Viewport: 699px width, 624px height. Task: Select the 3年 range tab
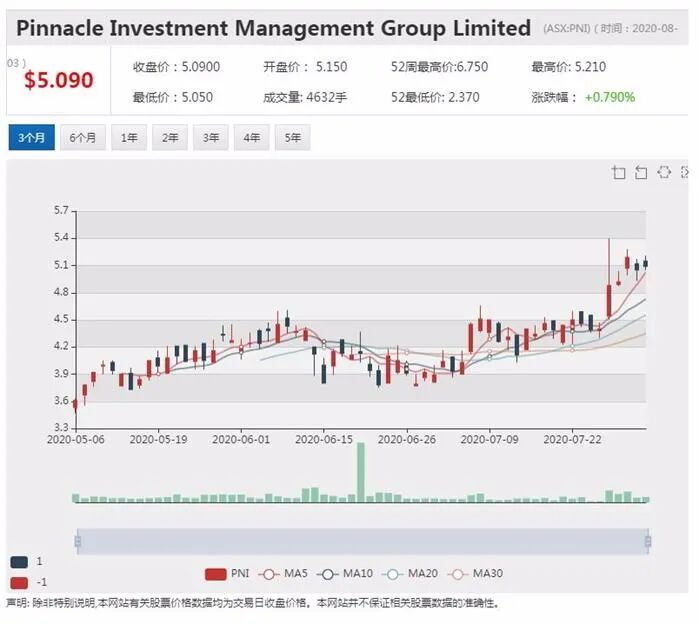click(x=211, y=137)
